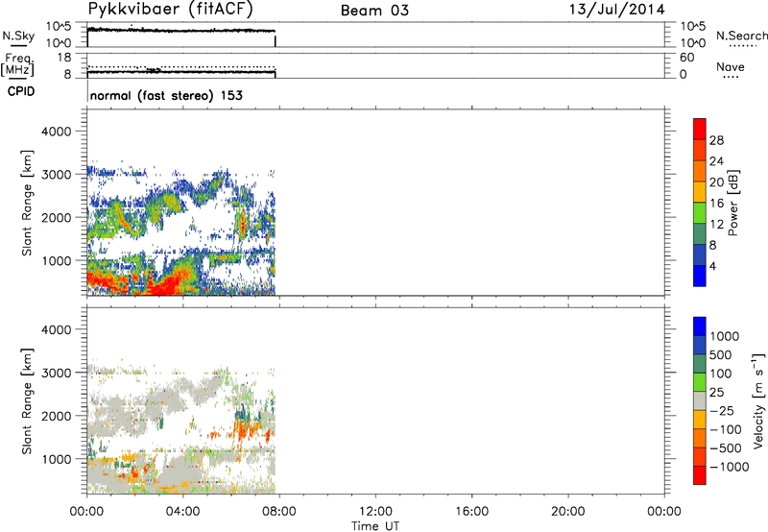The width and height of the screenshot is (768, 532).
Task: Click the '3000' tick on the velocity panel
Action: (x=56, y=373)
